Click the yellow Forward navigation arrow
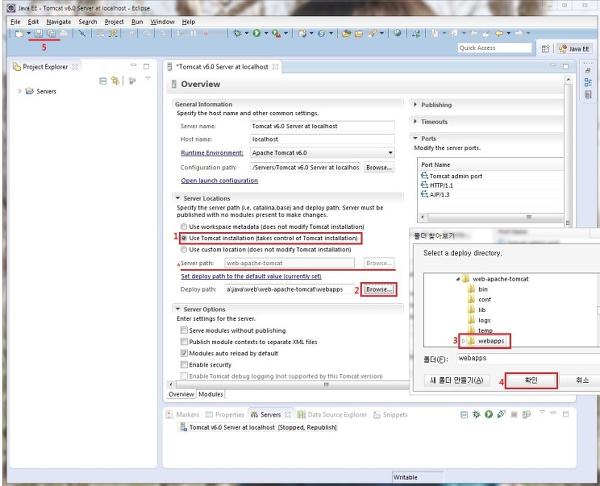The image size is (600, 486). (518, 33)
